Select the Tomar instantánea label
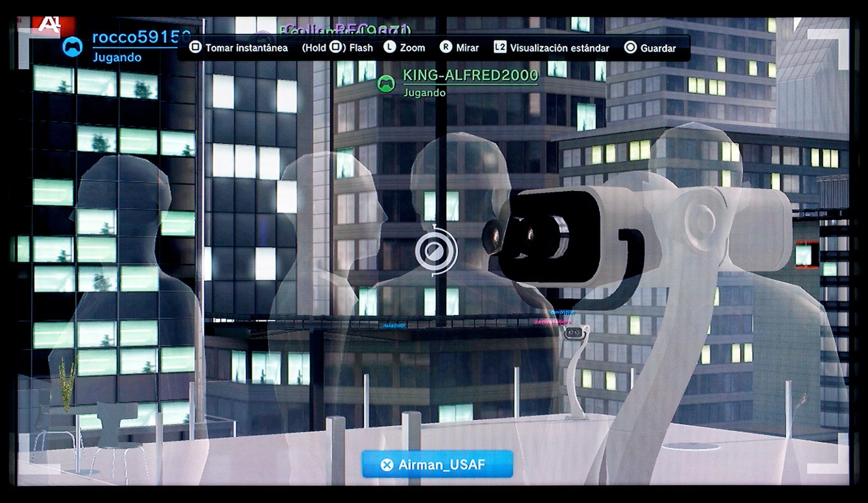Screen dimensions: 868x503 (247, 48)
